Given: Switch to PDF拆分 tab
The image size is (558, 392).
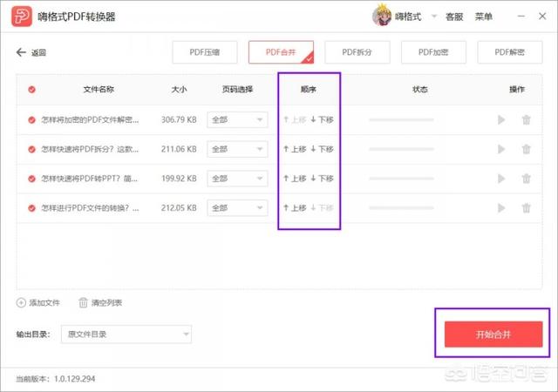Looking at the screenshot, I should (x=357, y=52).
